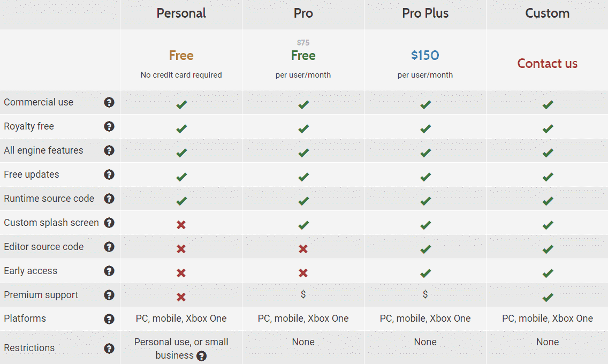Open help icon for All engine features
This screenshot has width=608, height=364.
coord(109,150)
